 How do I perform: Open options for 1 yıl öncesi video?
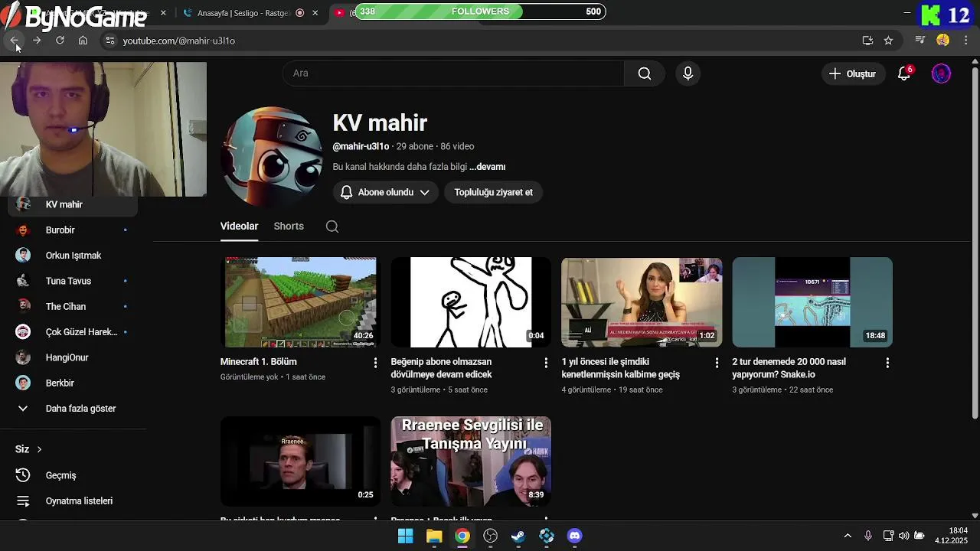click(x=717, y=363)
